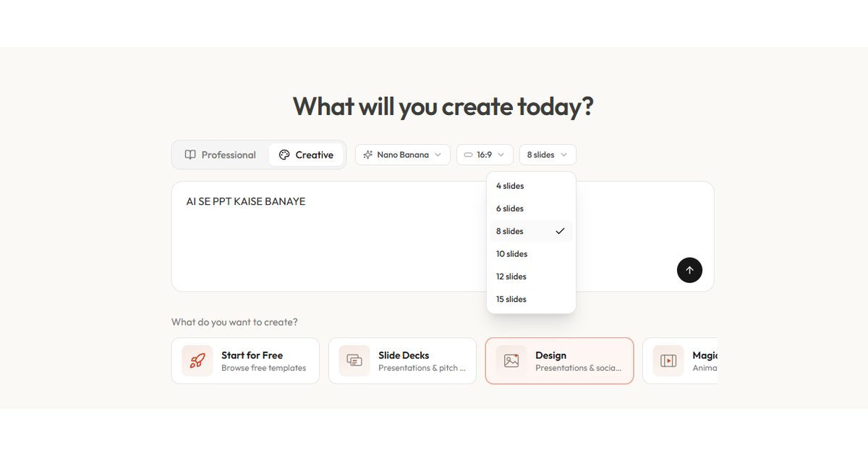
Task: Collapse the 8 slides dropdown
Action: [x=548, y=155]
